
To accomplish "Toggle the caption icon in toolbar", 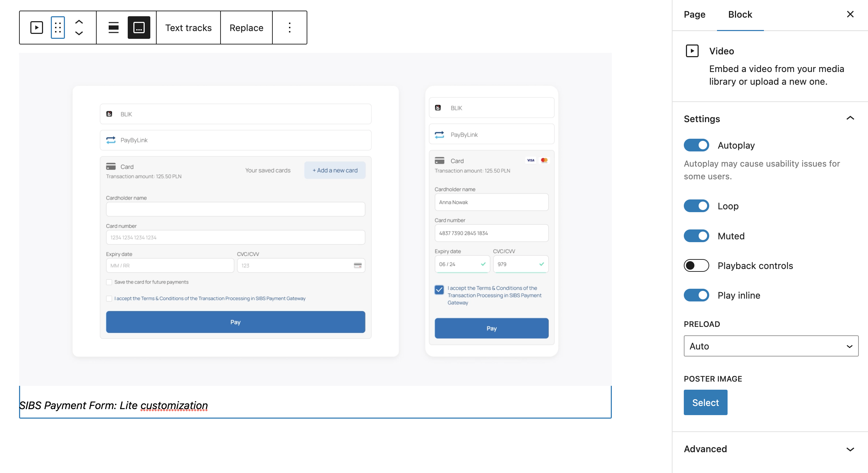I will tap(139, 28).
